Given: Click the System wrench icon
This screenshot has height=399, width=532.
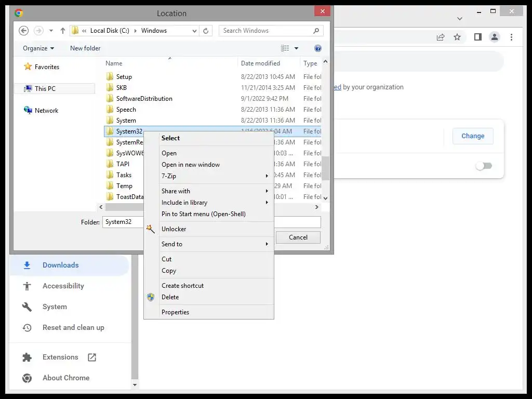Looking at the screenshot, I should (x=27, y=307).
